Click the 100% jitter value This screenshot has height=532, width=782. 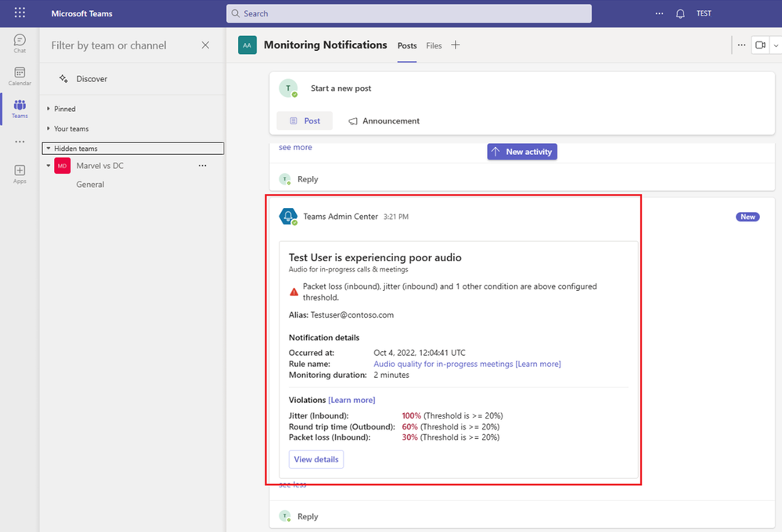(x=412, y=416)
